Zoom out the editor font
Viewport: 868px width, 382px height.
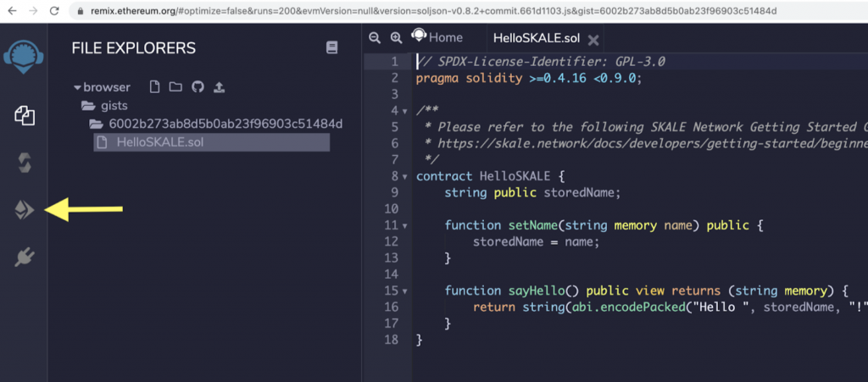(375, 37)
